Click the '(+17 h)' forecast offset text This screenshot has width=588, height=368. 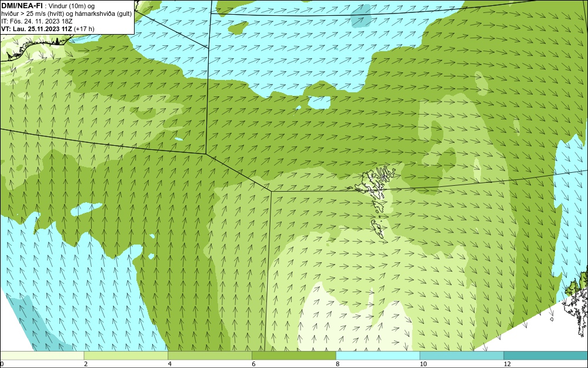coord(84,29)
